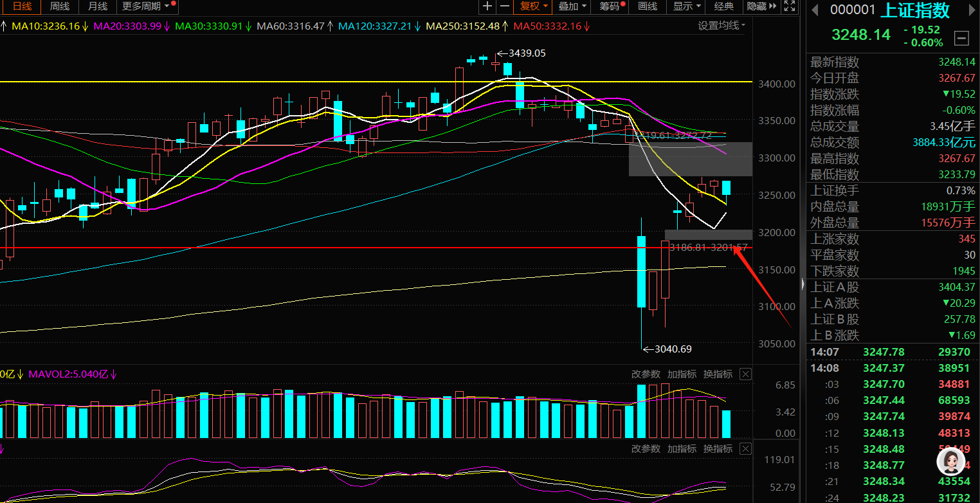Go to previous stock arrow
The height and width of the screenshot is (503, 980).
(x=815, y=10)
